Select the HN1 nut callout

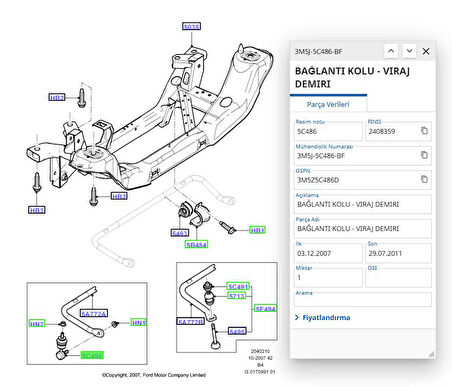[x=139, y=322]
